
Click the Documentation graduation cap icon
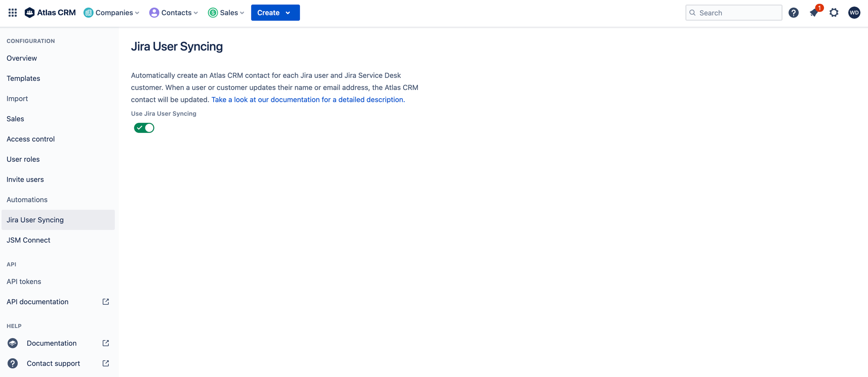click(x=12, y=343)
